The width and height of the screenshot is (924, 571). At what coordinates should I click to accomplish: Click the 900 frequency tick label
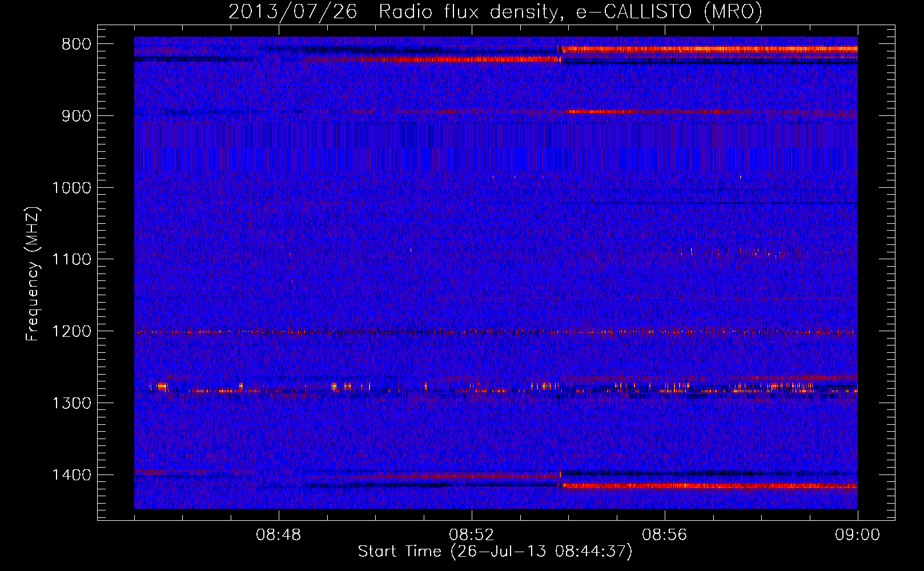pyautogui.click(x=76, y=116)
